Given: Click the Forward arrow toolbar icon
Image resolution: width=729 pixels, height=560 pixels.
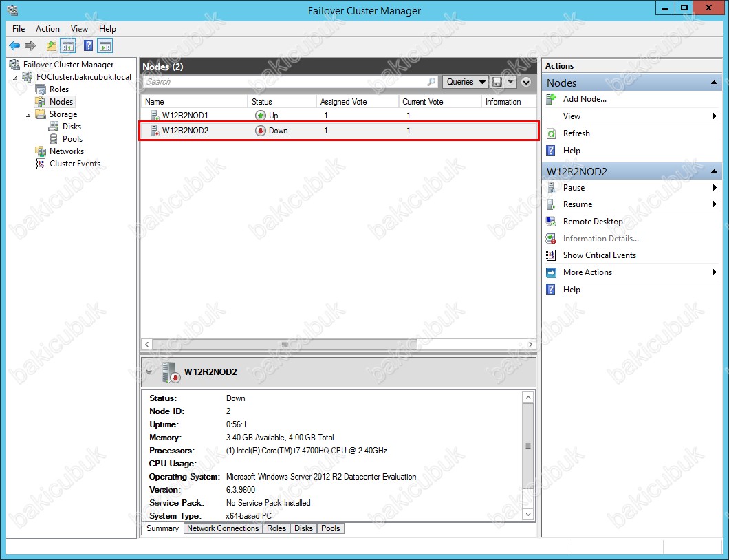Looking at the screenshot, I should pos(30,45).
